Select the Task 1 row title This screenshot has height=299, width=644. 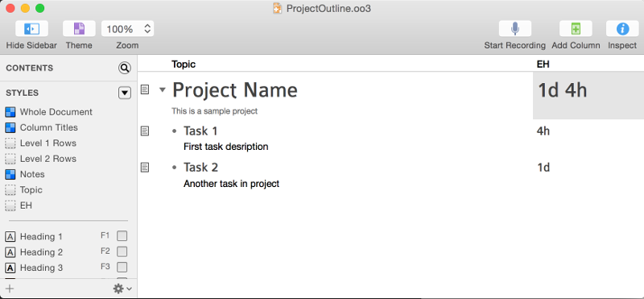tap(200, 131)
